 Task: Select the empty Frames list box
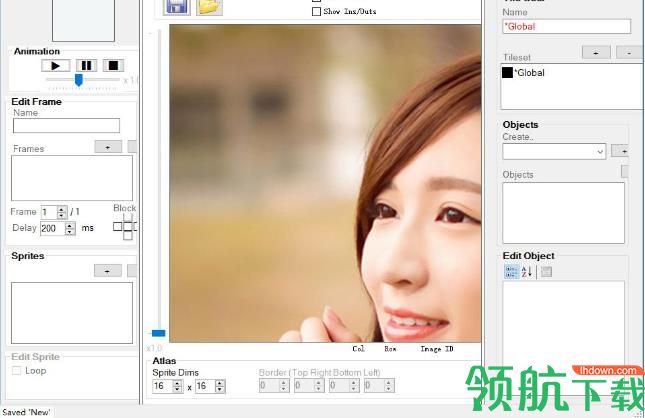click(72, 178)
